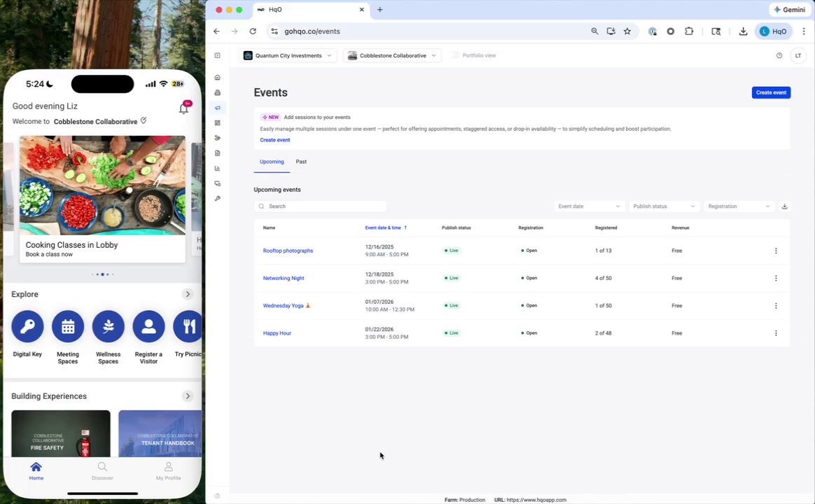Collapse the sidebar panel icon
The image size is (815, 504).
point(217,55)
